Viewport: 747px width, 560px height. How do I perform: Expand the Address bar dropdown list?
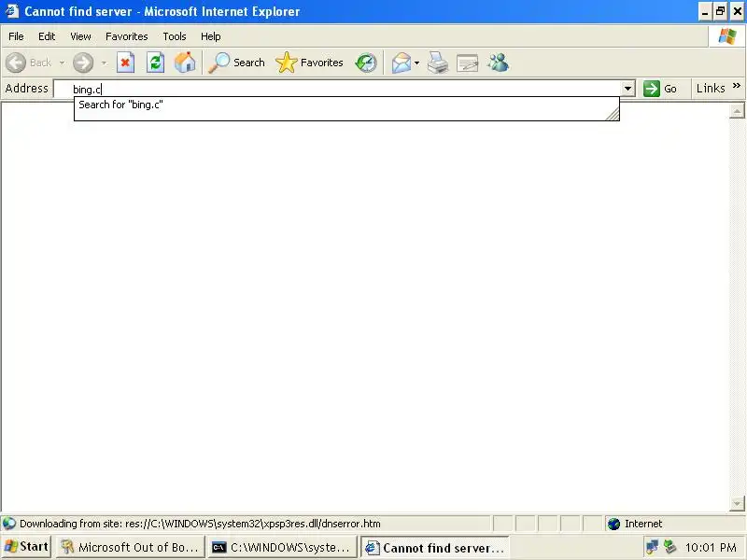tap(627, 89)
